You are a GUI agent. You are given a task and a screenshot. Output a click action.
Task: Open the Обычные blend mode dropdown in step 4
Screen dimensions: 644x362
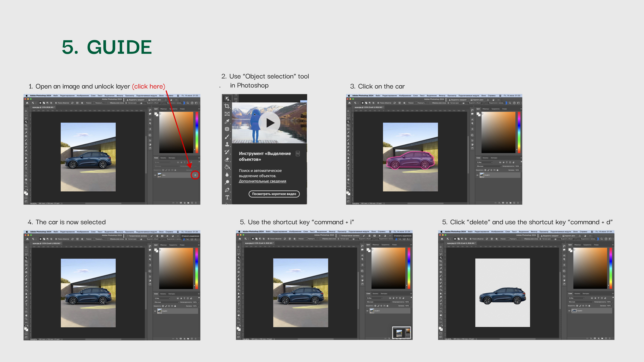(167, 302)
